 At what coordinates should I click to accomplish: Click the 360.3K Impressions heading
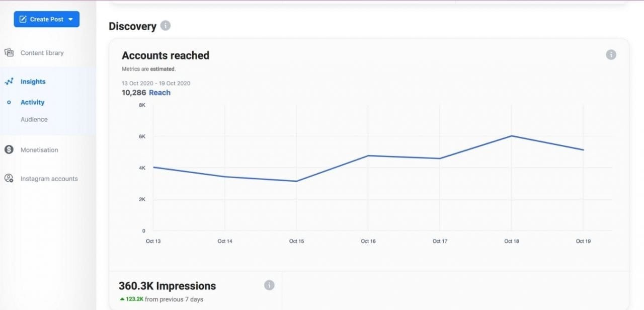tap(167, 285)
